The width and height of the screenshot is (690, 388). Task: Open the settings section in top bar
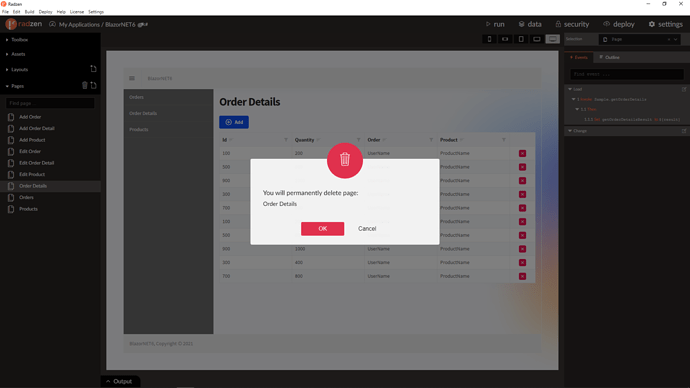665,24
